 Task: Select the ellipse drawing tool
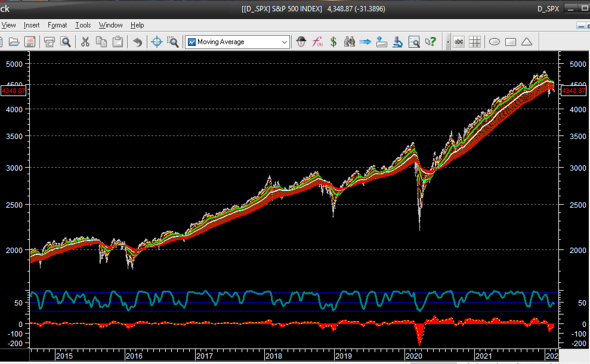pos(495,42)
